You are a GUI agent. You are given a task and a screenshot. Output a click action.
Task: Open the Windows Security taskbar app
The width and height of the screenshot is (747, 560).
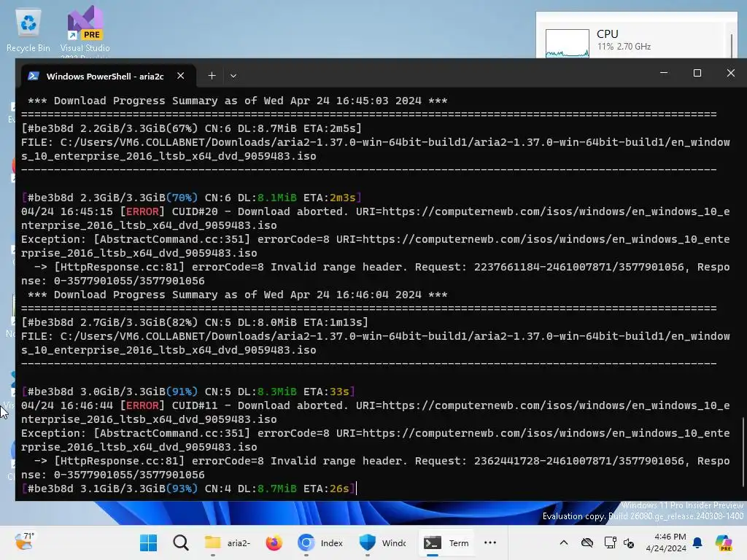click(382, 542)
